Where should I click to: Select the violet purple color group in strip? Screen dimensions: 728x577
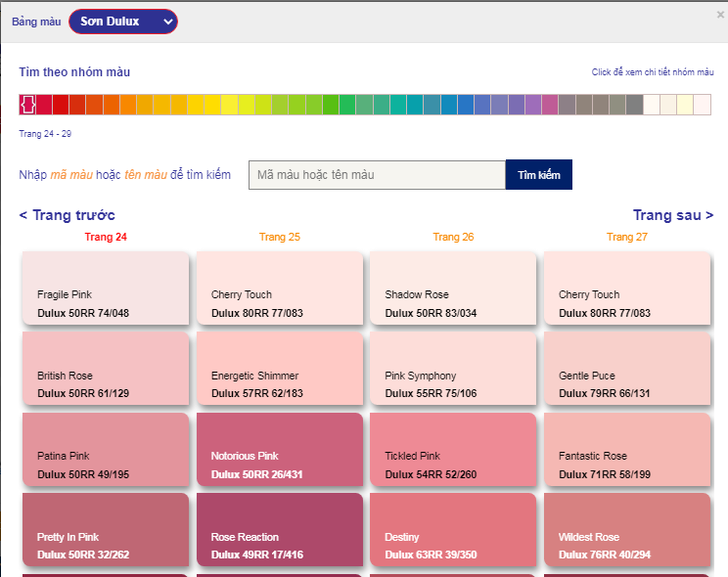533,105
